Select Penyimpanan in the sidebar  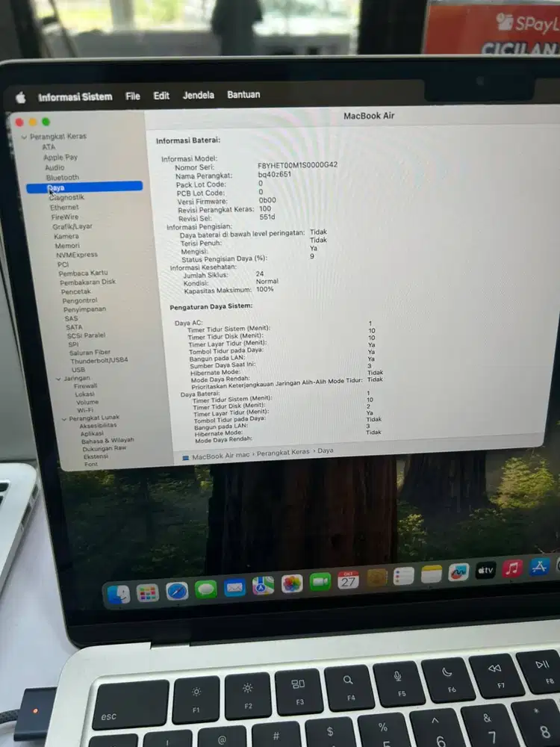tap(85, 309)
